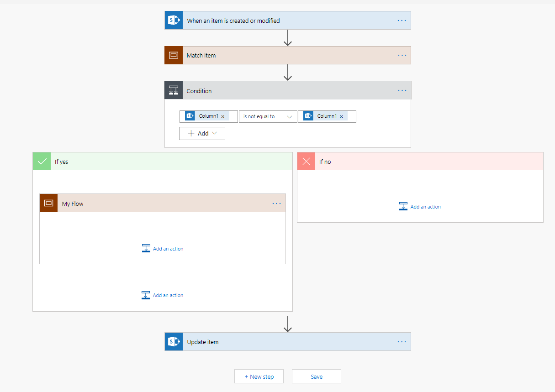Collapse the My Flow scope header

(163, 203)
